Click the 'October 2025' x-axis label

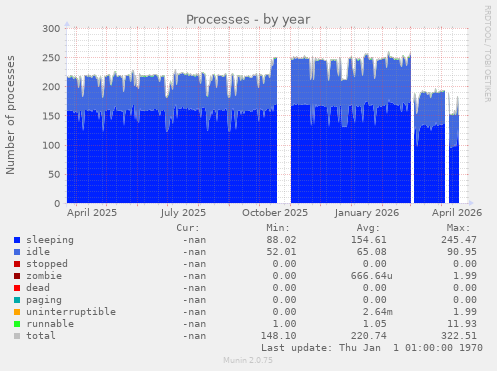(275, 213)
